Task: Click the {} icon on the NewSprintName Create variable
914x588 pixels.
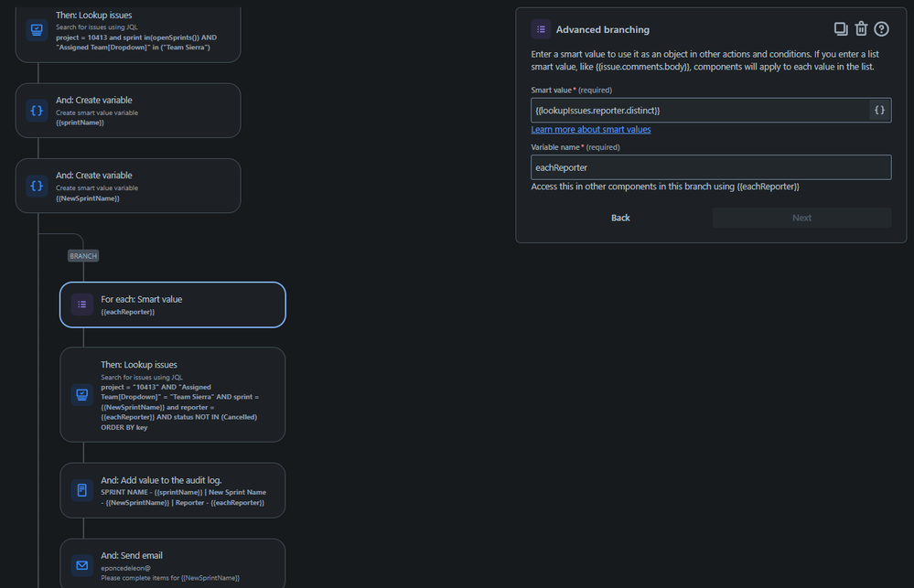Action: (x=36, y=186)
